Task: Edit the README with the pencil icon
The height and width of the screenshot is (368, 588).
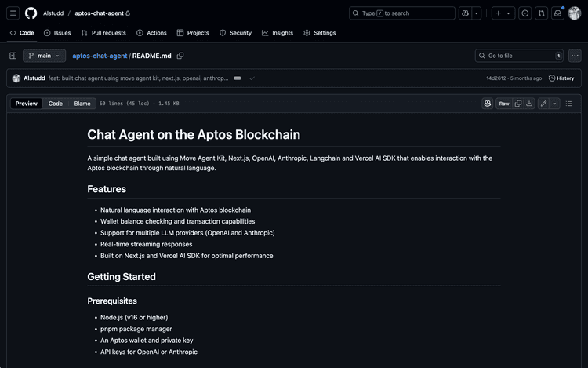Action: click(543, 104)
